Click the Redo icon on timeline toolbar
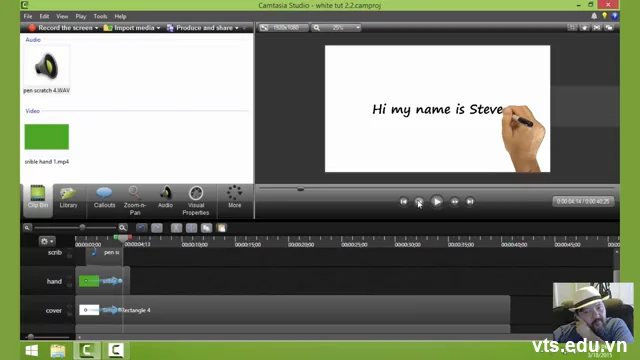The height and width of the screenshot is (360, 640). coord(157,228)
